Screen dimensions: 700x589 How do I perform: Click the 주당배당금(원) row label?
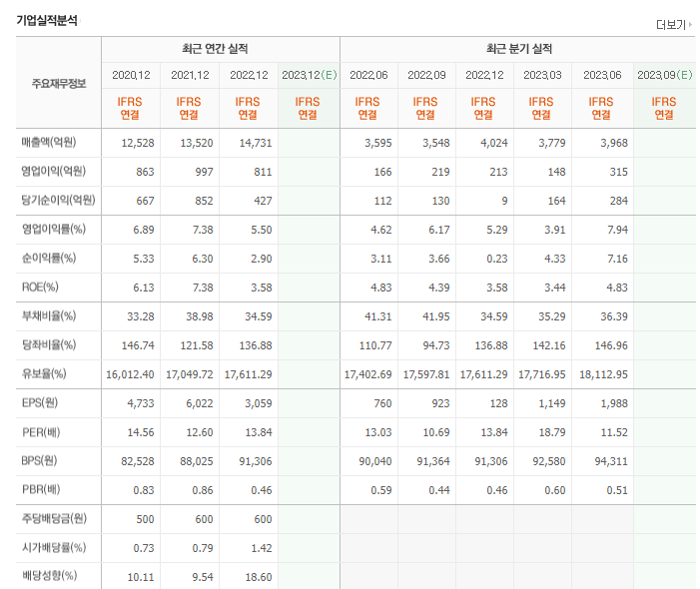(x=54, y=518)
